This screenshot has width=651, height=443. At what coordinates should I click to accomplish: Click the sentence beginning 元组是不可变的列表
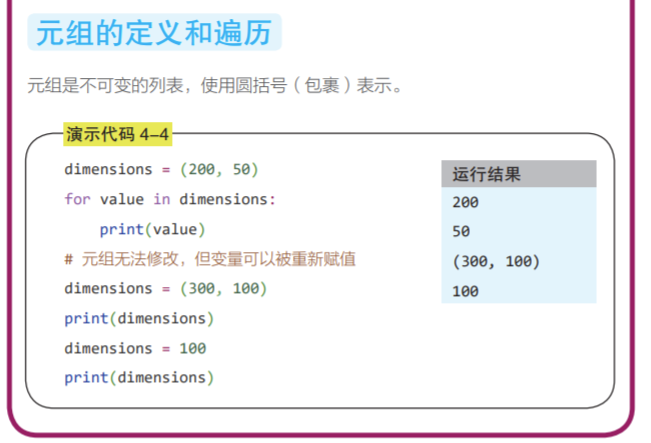click(x=215, y=85)
